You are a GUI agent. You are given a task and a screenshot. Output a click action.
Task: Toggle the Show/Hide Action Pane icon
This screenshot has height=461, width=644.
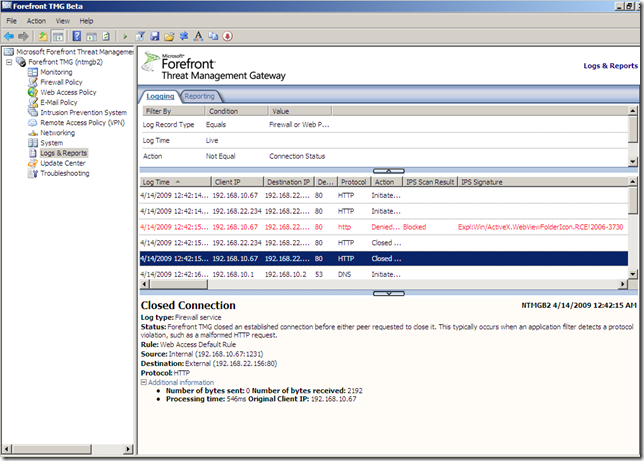point(91,37)
